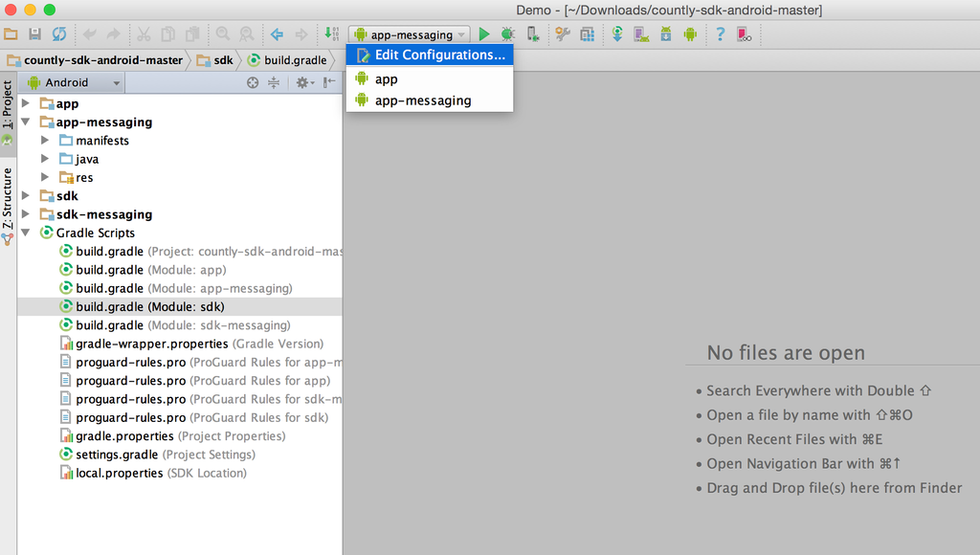Click the last toolbar icon after Help
Screen dimensions: 980x555
click(744, 34)
